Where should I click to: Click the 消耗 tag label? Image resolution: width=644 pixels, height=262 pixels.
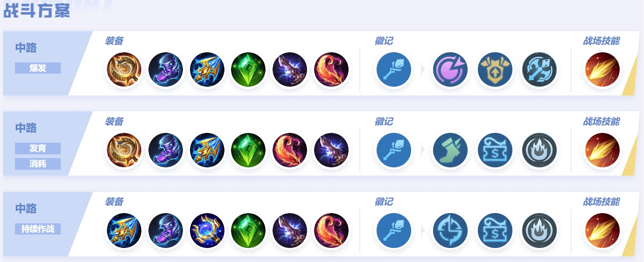click(38, 164)
